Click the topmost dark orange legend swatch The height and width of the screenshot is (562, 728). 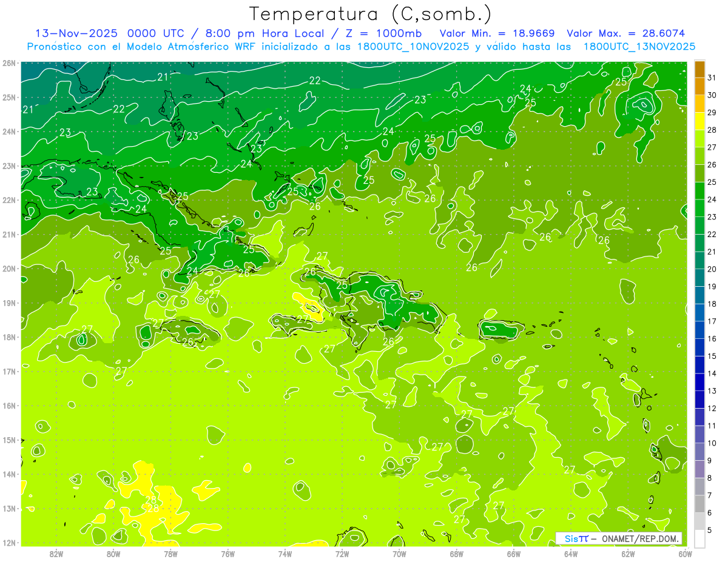coord(700,69)
